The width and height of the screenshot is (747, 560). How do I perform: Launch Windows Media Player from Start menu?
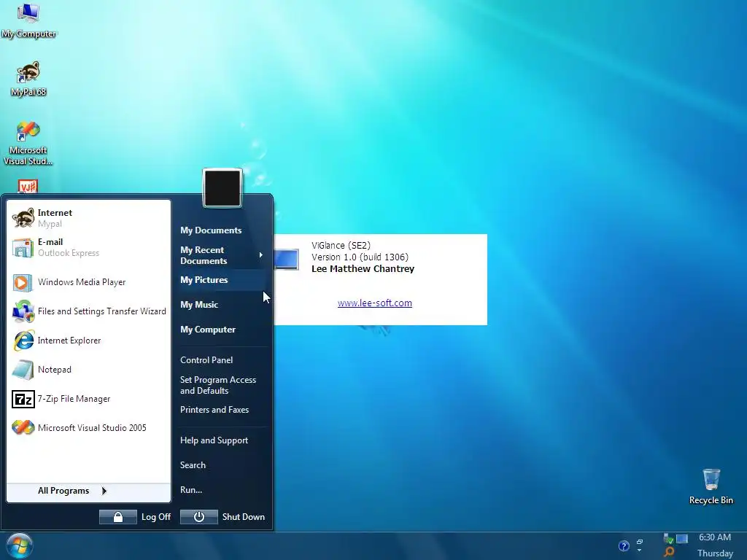click(x=88, y=282)
